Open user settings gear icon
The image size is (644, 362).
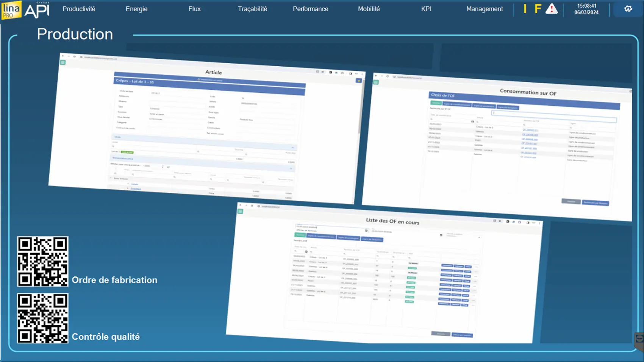tap(628, 9)
